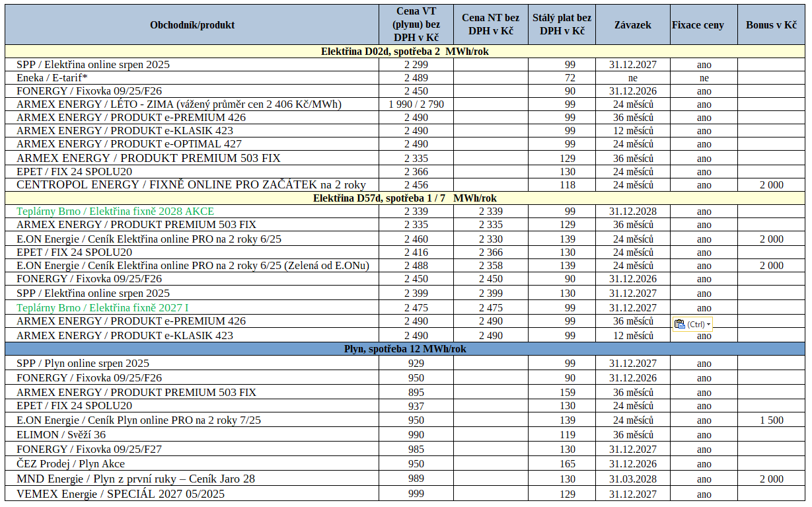Open the Paste Options (Ctrl) dropdown arrow

coord(709,325)
